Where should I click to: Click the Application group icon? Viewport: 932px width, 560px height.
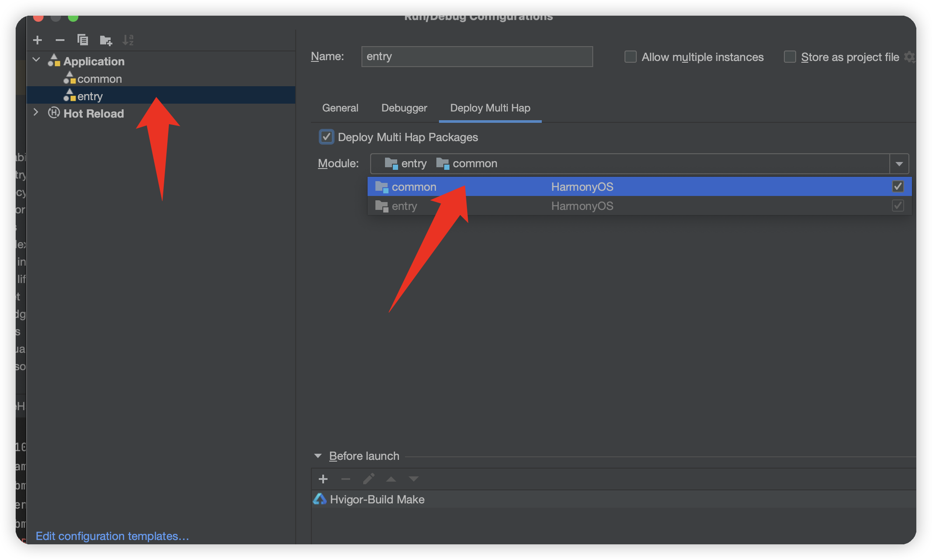pyautogui.click(x=54, y=61)
